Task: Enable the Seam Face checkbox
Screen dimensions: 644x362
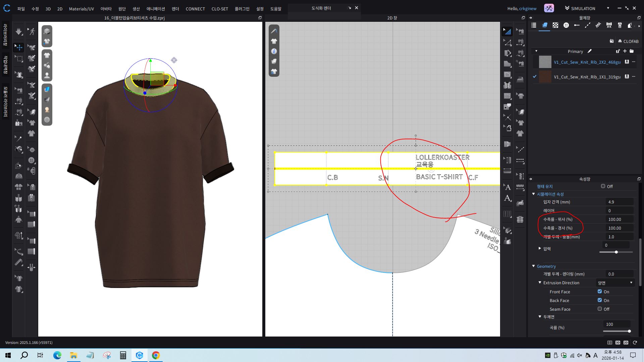Action: 599,309
